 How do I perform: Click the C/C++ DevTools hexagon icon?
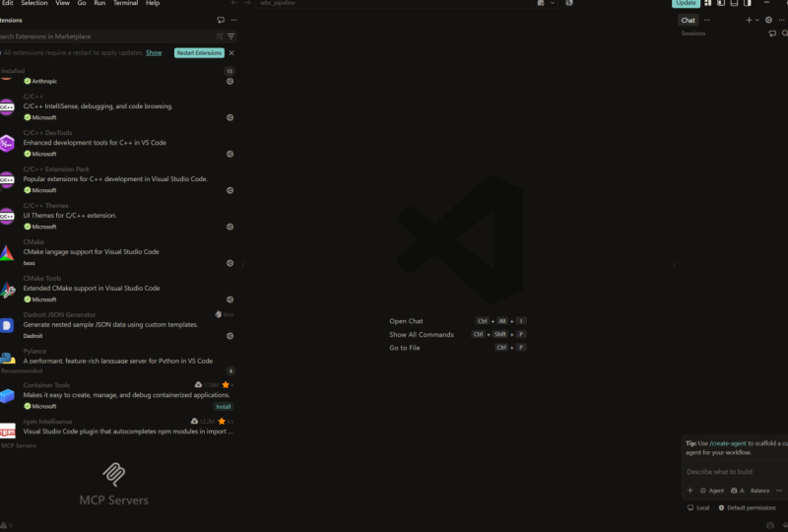[x=7, y=143]
